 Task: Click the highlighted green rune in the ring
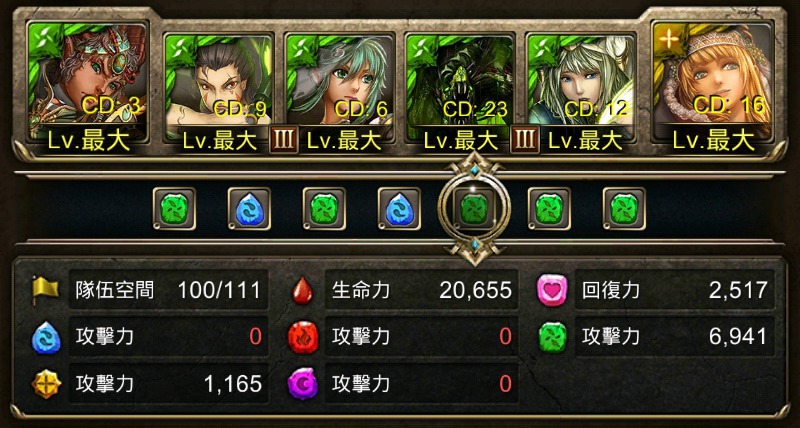(474, 209)
